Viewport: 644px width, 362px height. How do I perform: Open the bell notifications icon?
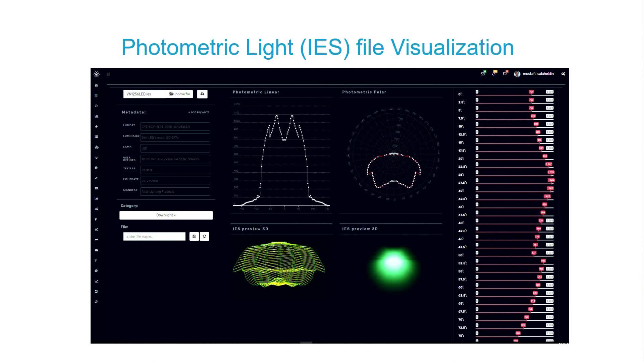point(494,74)
